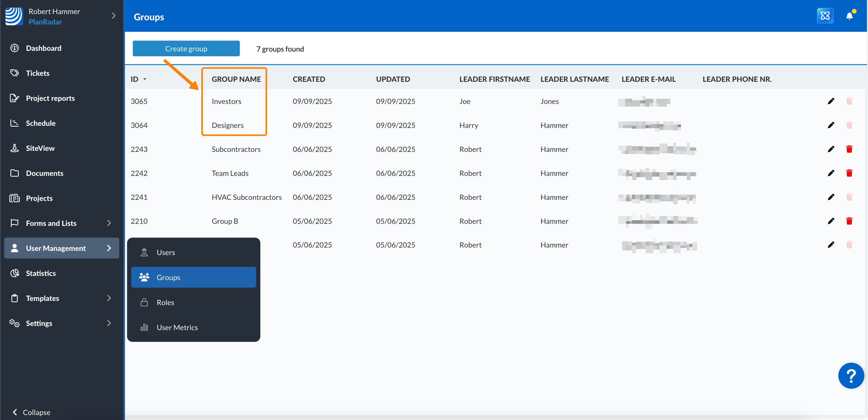Screen dimensions: 868x420
Task: Open the connect icon next to bell
Action: click(x=825, y=16)
